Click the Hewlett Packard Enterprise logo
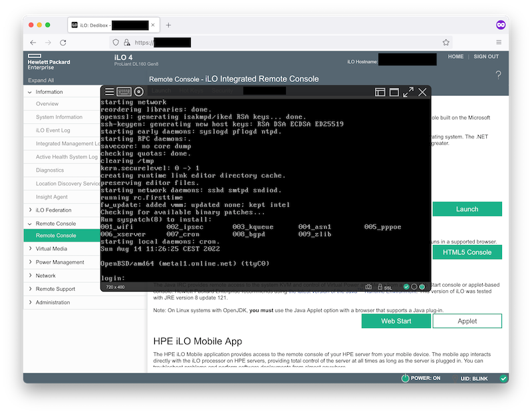This screenshot has width=532, height=414. tap(49, 62)
